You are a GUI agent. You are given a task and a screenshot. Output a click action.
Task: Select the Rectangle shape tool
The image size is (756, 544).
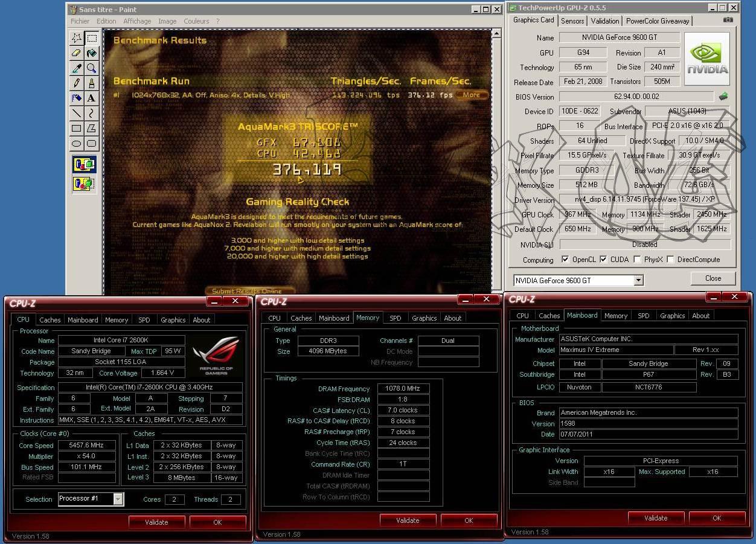click(x=77, y=128)
